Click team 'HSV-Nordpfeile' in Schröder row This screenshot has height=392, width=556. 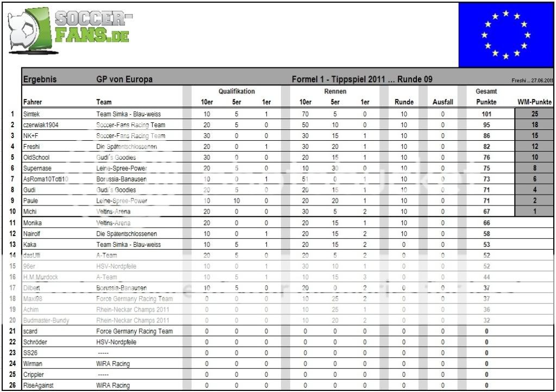[x=116, y=342]
